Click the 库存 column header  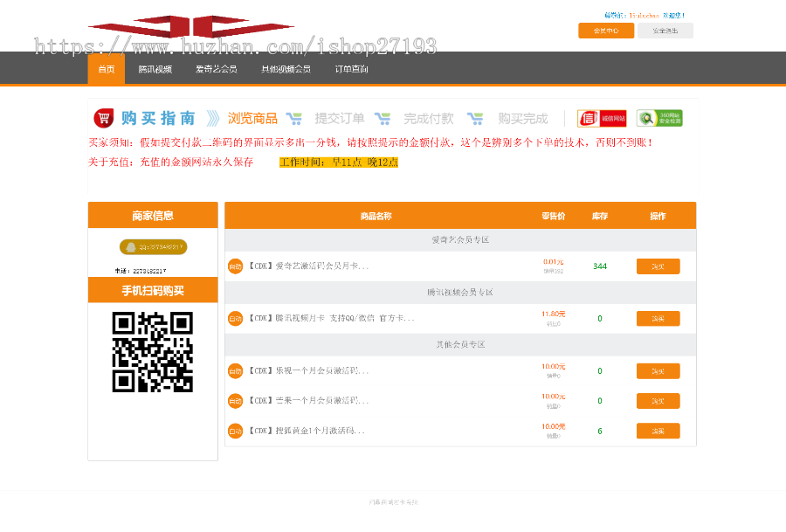[x=599, y=216]
